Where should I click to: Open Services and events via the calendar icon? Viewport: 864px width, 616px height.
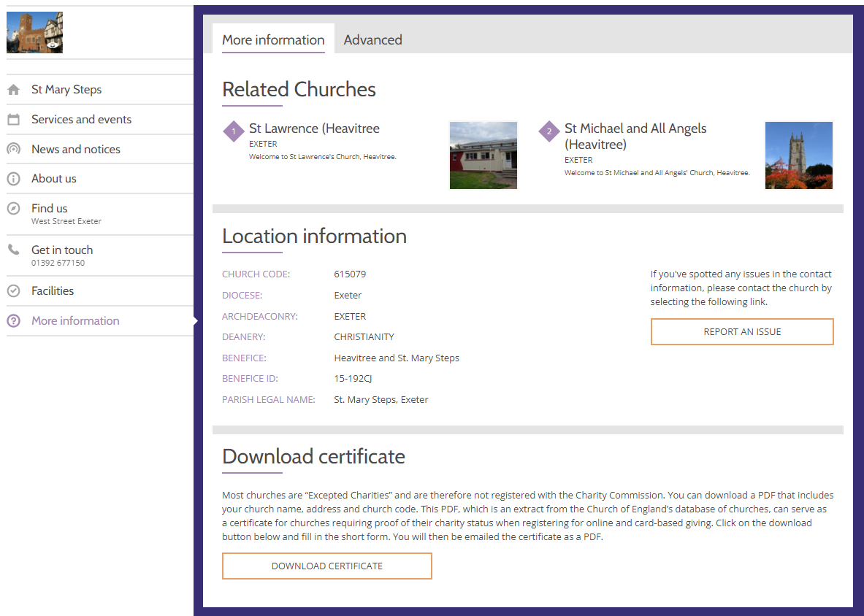pos(13,119)
